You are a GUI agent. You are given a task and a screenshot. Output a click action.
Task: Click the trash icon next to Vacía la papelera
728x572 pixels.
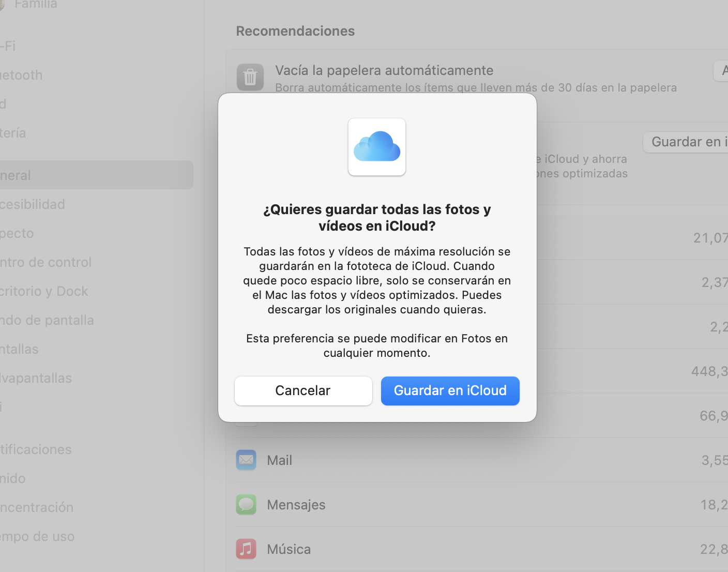[x=250, y=77]
